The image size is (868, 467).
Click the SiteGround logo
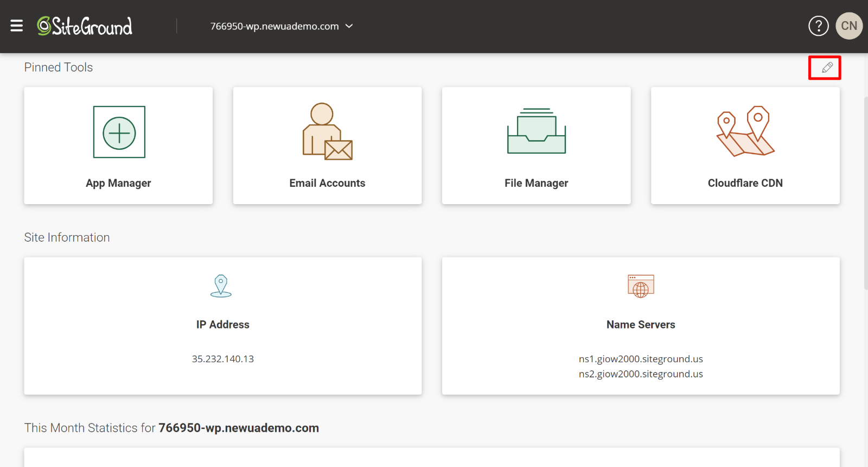point(85,26)
